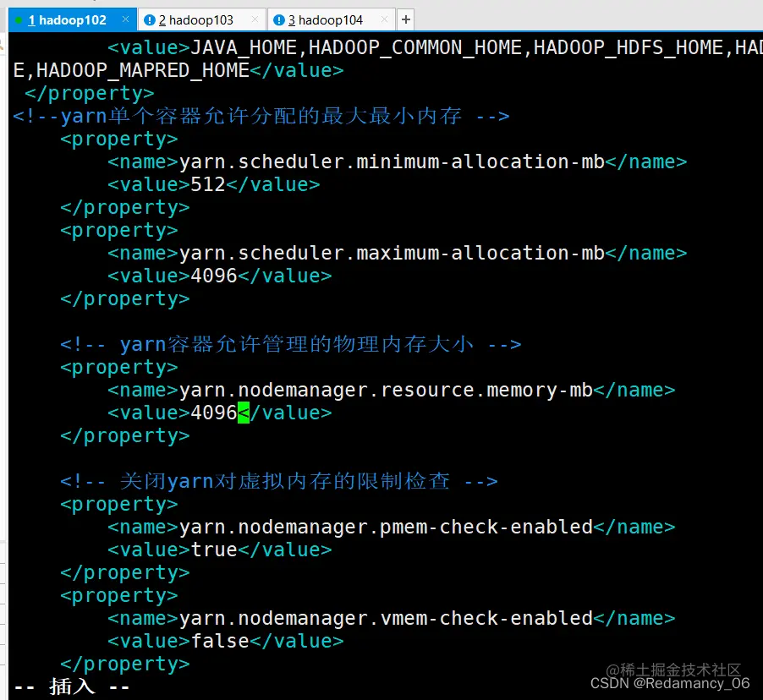Screen dimensions: 763x700
Task: Click the comment 'yarn容器允许管理的物理内存大小'
Action: click(x=297, y=344)
